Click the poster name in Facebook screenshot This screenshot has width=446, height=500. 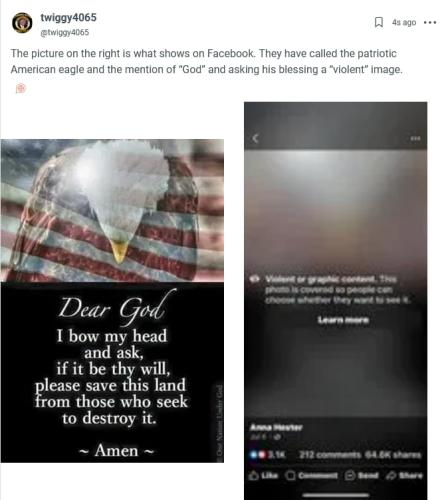pos(276,427)
